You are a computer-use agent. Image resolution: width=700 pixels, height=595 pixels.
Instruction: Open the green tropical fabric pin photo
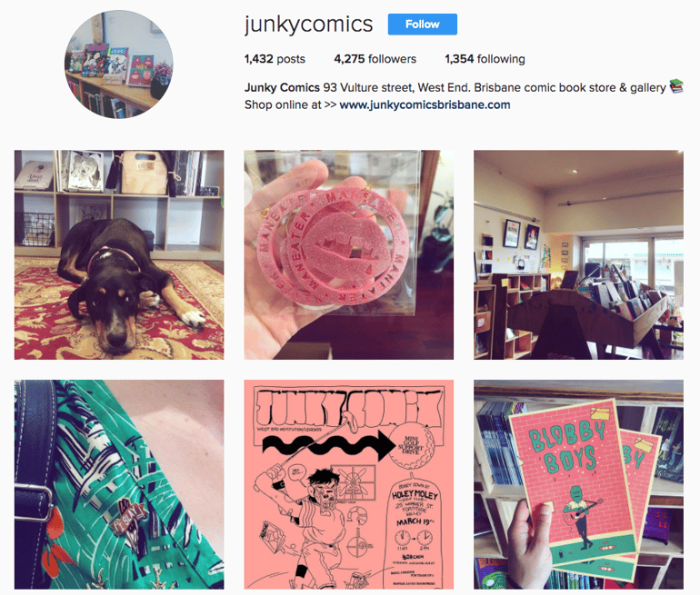[x=119, y=484]
